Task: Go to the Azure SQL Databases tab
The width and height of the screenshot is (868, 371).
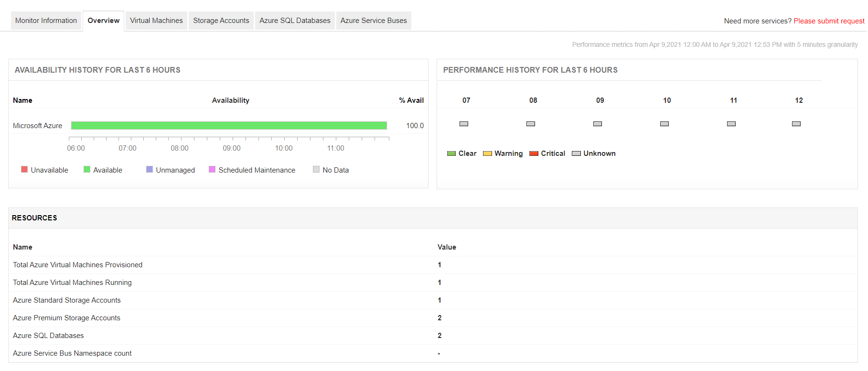Action: click(295, 21)
